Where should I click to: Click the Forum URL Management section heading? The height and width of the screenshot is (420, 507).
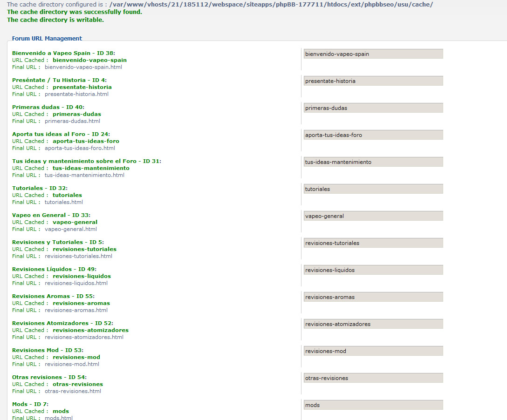[47, 39]
